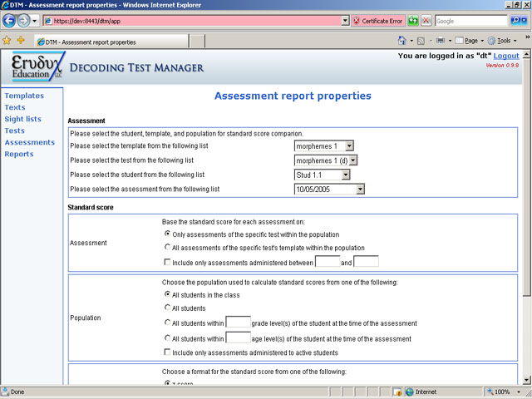Viewport: 532px width, 399px height.
Task: Click the security lock icon in status bar
Action: (397, 392)
